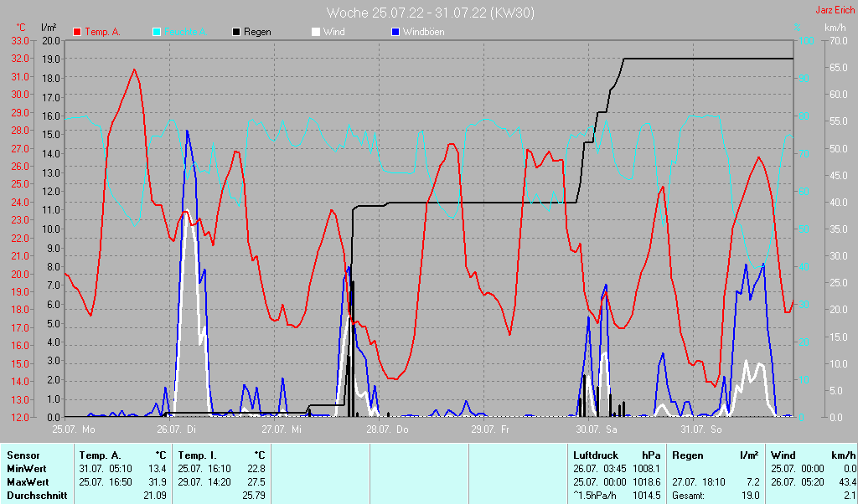Click the chart title Woche 25.07.22 - 31.07.22
Screen dimensions: 858x504
430,13
